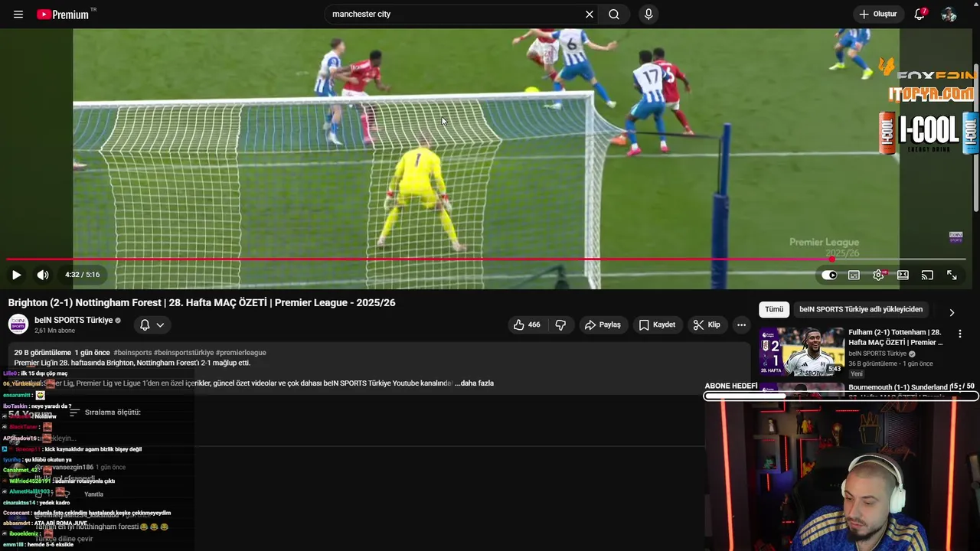Mute the video volume
This screenshot has height=551, width=980.
(43, 275)
